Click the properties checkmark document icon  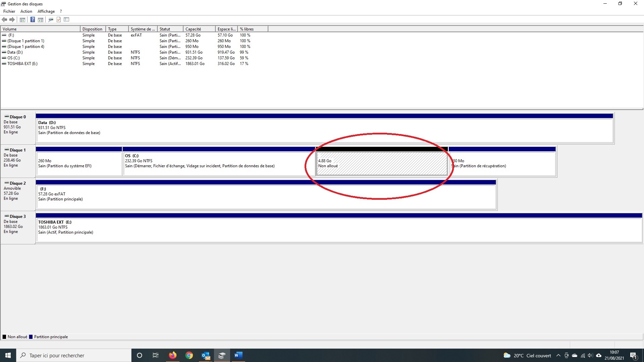tap(59, 20)
